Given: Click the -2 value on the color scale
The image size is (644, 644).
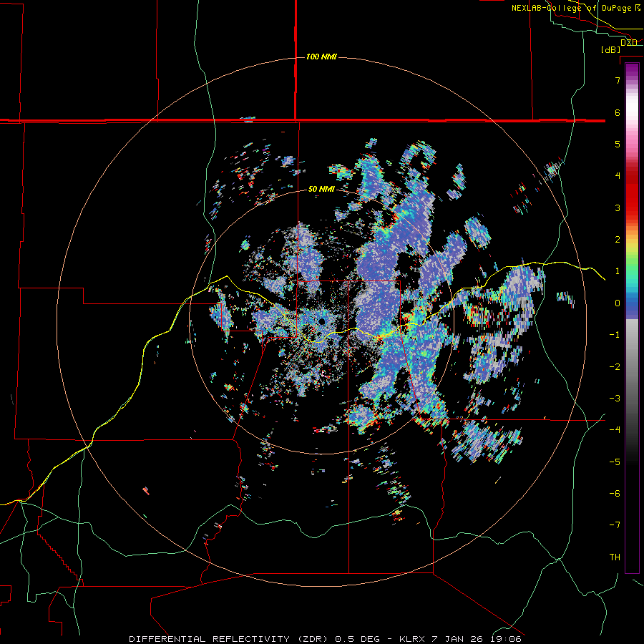Looking at the screenshot, I should click(615, 367).
